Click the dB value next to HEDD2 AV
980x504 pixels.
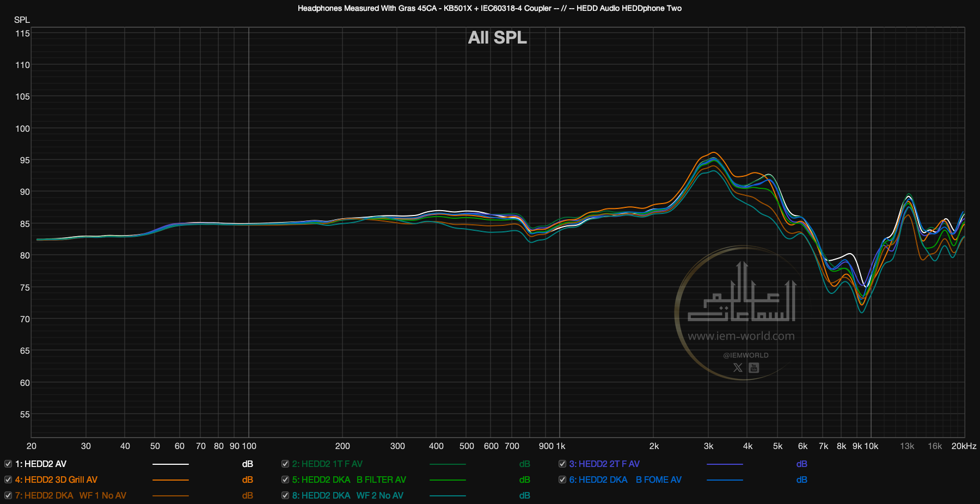(x=247, y=464)
